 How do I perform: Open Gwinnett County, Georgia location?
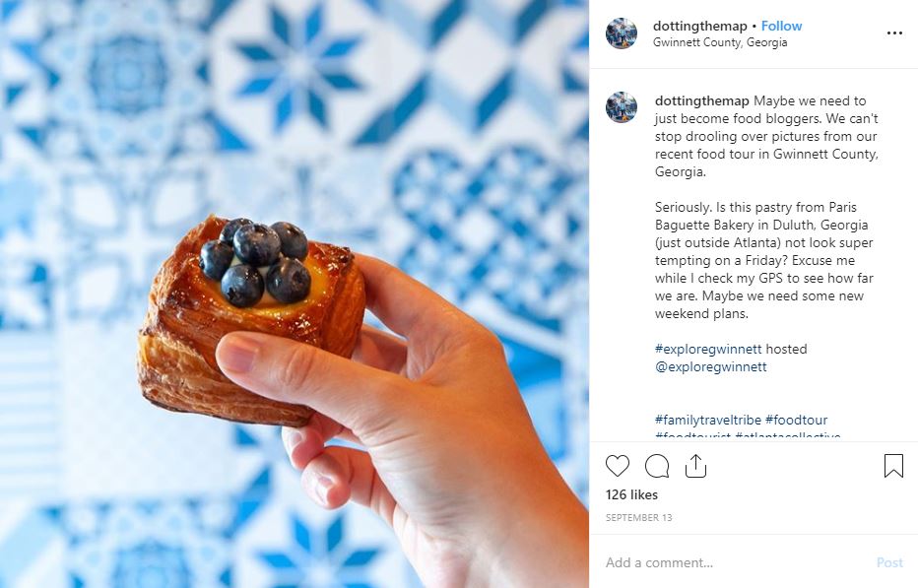pyautogui.click(x=720, y=42)
